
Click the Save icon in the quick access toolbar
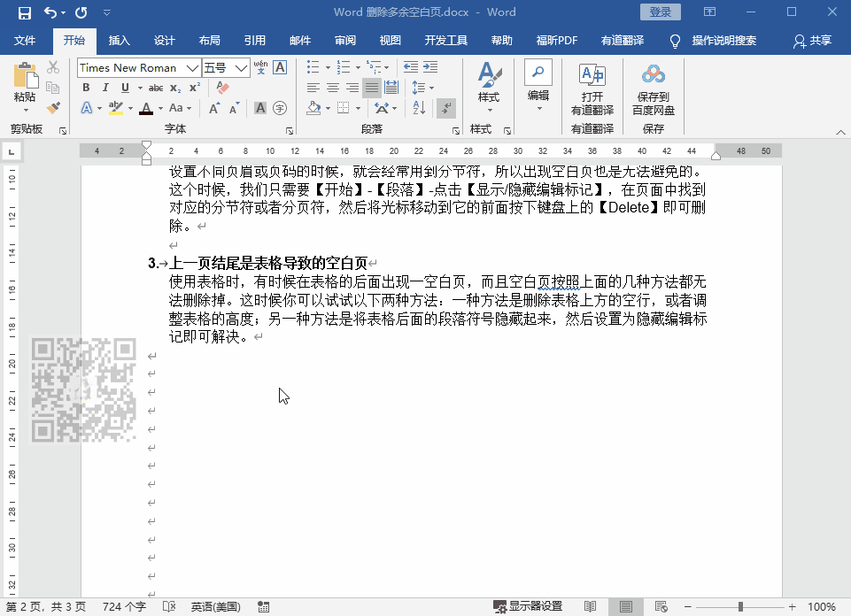(24, 12)
